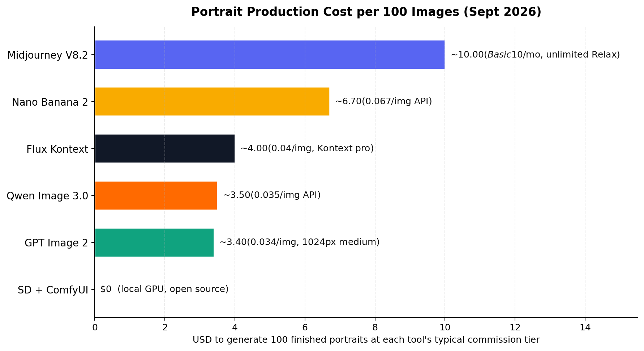Screen dimensions: 644x351
Task: Click the x-axis tick label '0'
Action: pyautogui.click(x=95, y=327)
